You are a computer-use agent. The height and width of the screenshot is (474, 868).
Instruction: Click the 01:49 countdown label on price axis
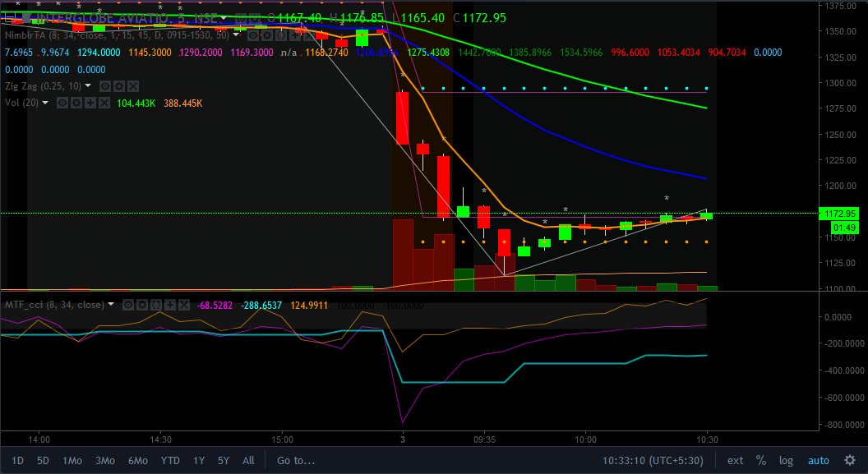[845, 228]
